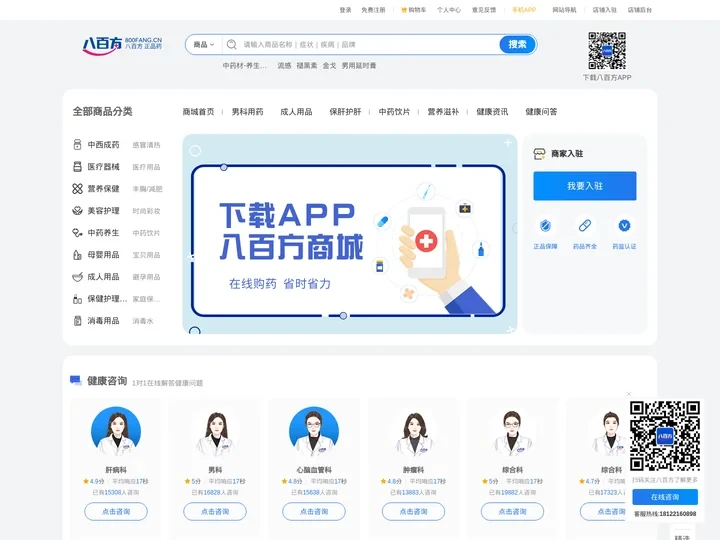Open the 健康资讯 nav tab
Viewport: 720px width, 540px height.
coord(492,112)
